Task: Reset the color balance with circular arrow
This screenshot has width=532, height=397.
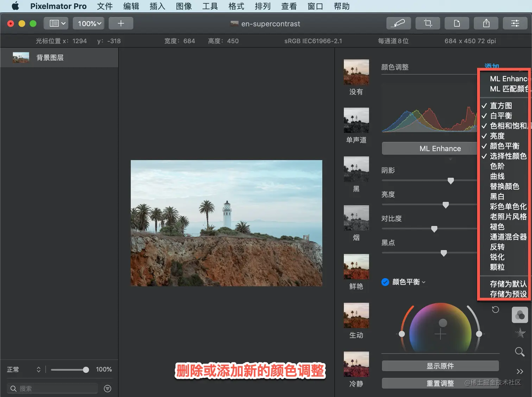Action: pos(495,310)
